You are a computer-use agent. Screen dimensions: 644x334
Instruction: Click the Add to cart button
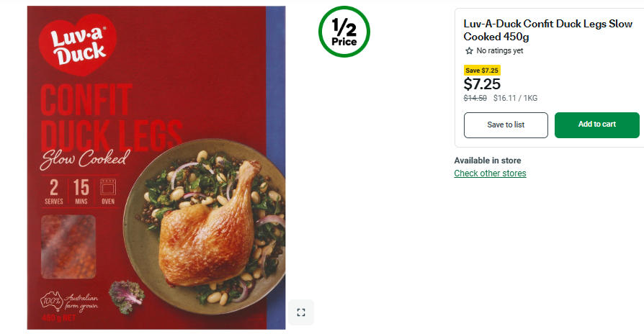pos(596,125)
